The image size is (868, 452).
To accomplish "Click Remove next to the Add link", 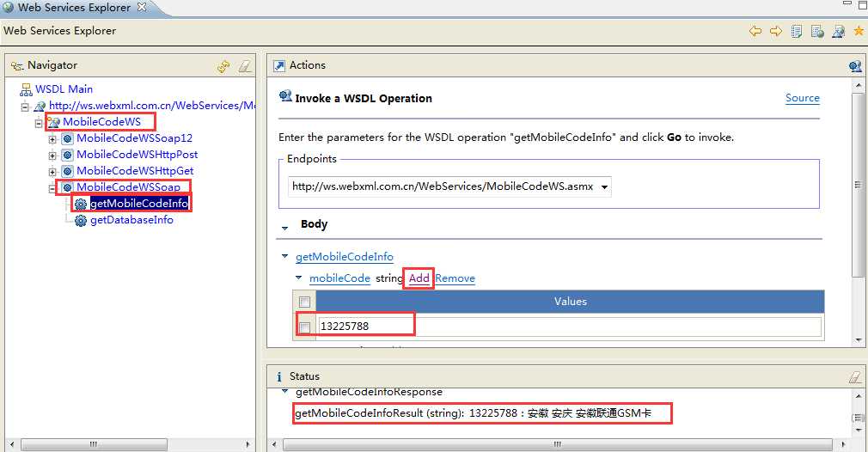I will tap(455, 278).
